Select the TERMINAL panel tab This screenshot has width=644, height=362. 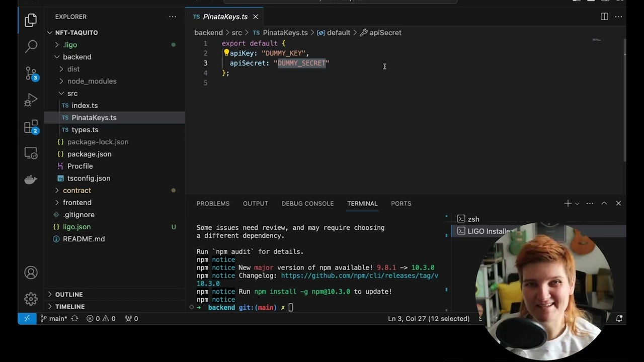pyautogui.click(x=362, y=203)
